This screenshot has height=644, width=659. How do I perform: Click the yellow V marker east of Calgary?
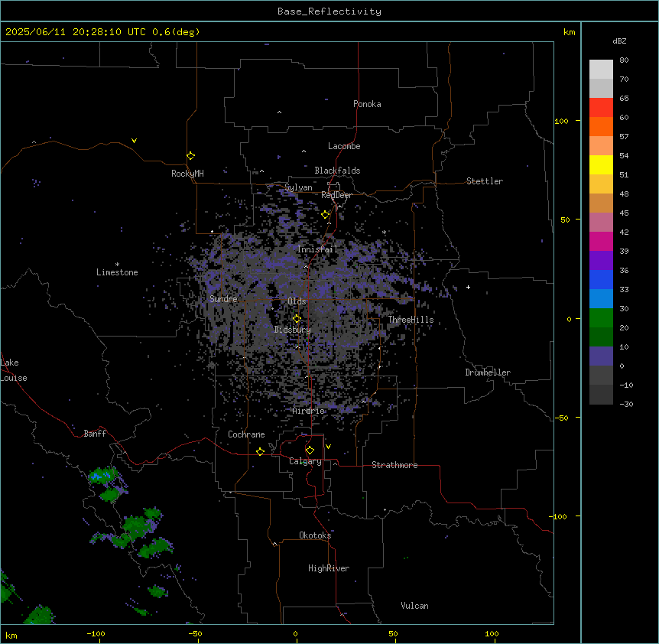(x=328, y=447)
